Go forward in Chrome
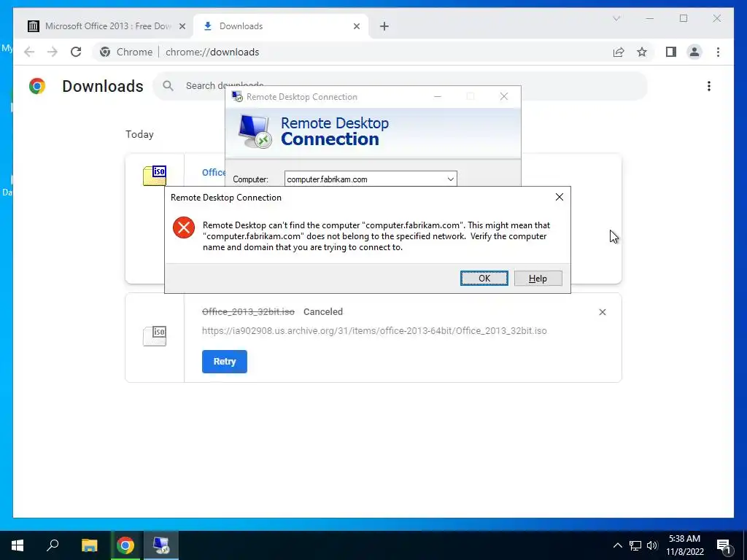This screenshot has width=747, height=560. [x=53, y=52]
